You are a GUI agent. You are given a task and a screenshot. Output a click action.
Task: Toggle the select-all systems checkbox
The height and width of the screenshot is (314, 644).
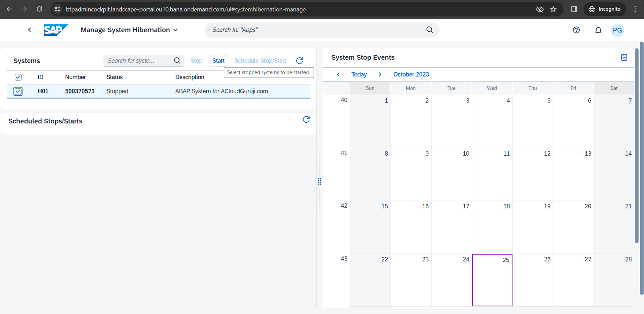coord(18,77)
